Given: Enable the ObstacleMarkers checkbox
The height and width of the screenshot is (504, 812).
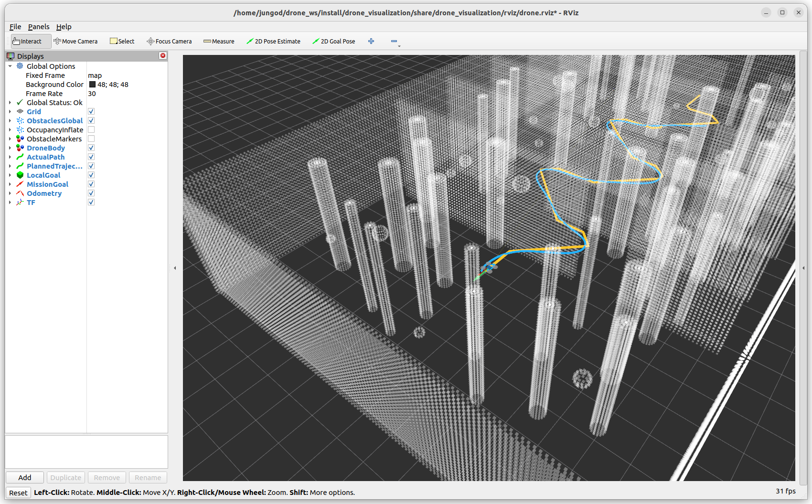Looking at the screenshot, I should click(91, 139).
